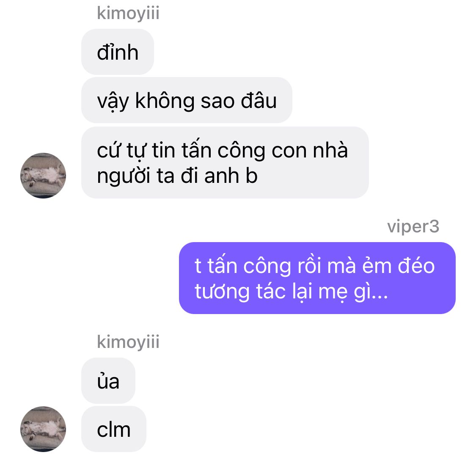Viewport: 476px width, 455px height.
Task: Open the viper3 sender name
Action: 413,226
